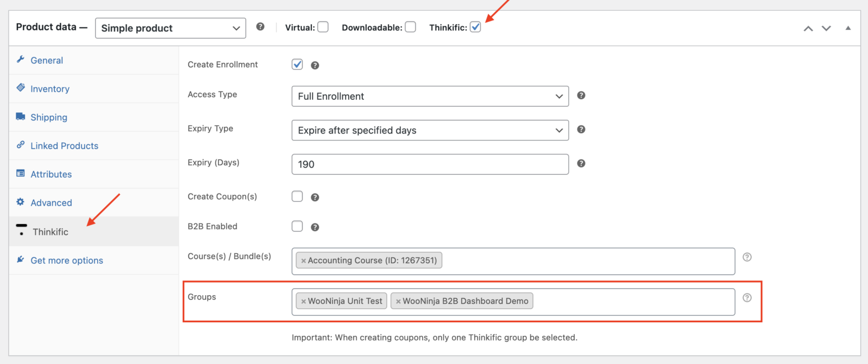Enable the Create Coupon(s) checkbox
Viewport: 868px width, 364px height.
(297, 196)
